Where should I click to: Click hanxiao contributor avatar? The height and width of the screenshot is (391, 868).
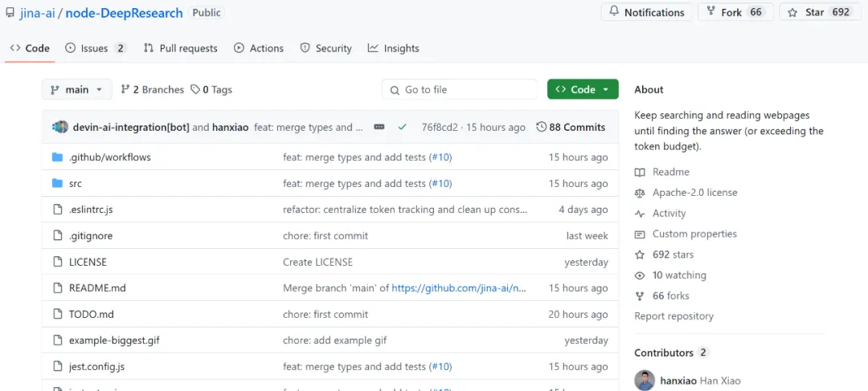click(x=644, y=381)
